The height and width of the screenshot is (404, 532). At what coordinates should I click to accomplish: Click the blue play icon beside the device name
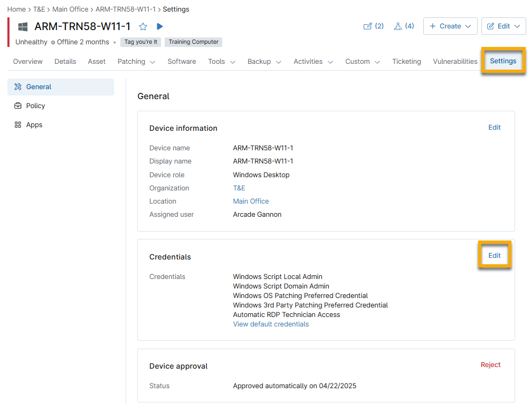[159, 26]
